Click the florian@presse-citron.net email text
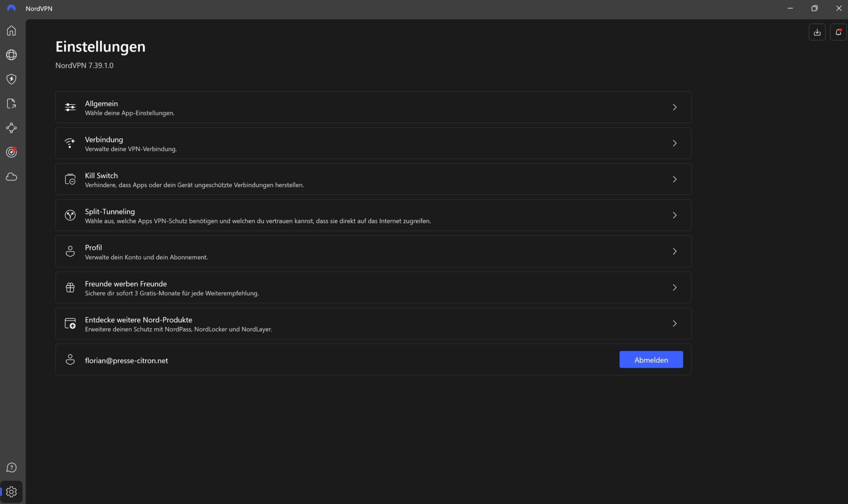 (x=126, y=360)
